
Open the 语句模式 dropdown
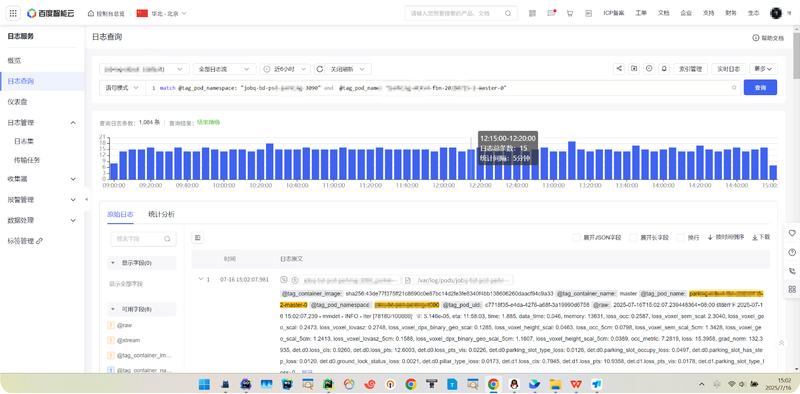(x=122, y=88)
